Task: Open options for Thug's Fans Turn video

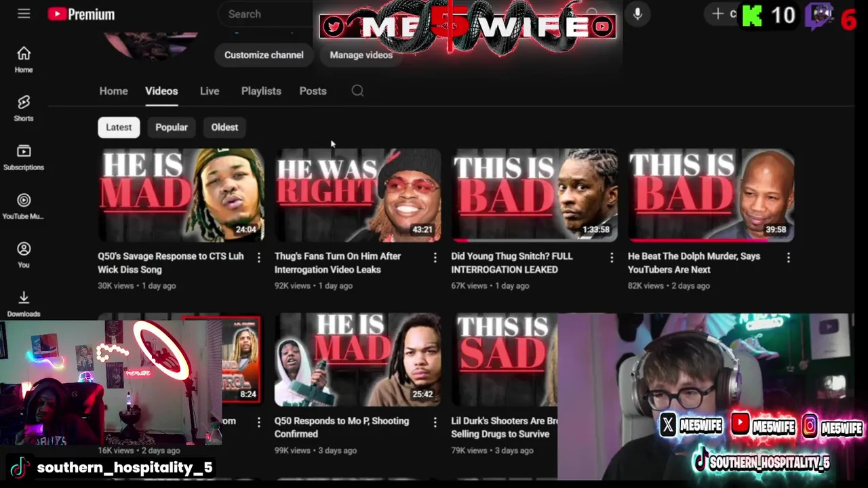Action: (435, 258)
